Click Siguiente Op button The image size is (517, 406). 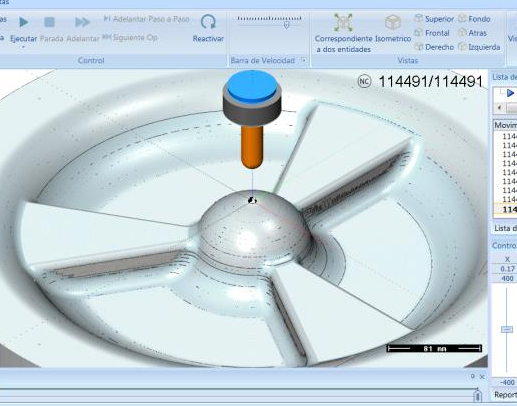point(130,37)
